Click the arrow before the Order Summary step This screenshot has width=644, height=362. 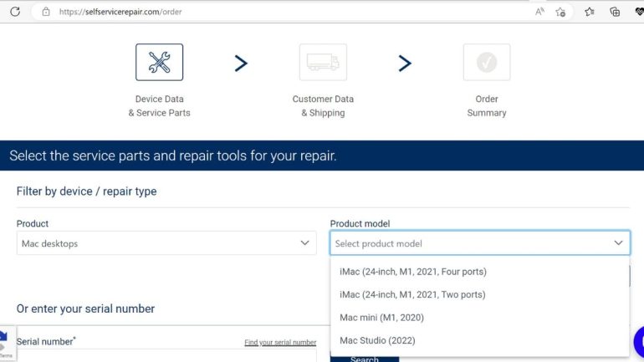405,64
